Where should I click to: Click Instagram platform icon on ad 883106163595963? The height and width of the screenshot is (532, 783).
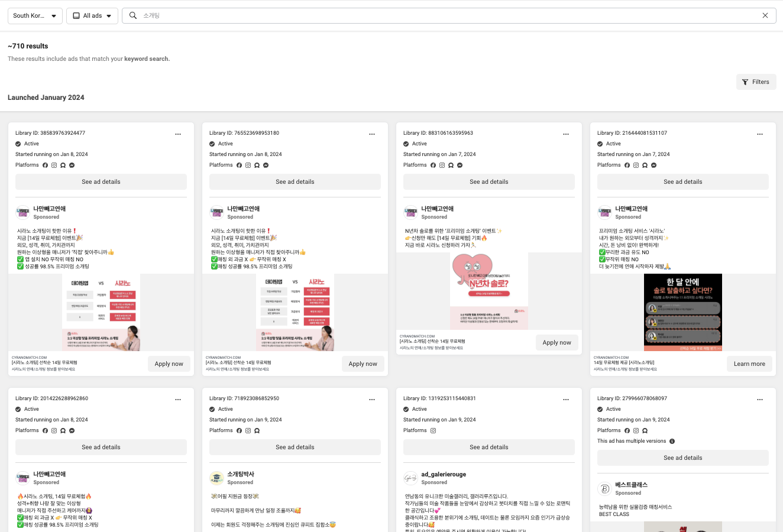pos(442,166)
